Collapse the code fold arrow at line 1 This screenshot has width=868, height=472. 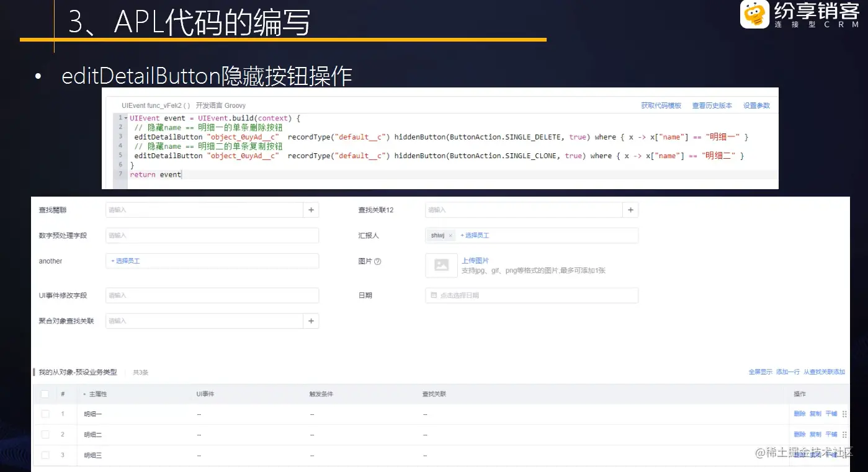126,118
